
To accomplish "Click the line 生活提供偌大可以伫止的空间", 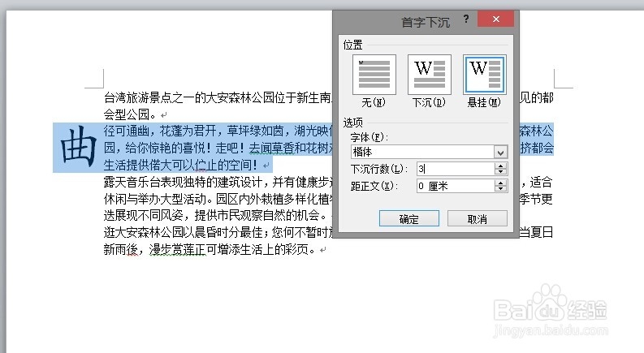I will pyautogui.click(x=181, y=165).
